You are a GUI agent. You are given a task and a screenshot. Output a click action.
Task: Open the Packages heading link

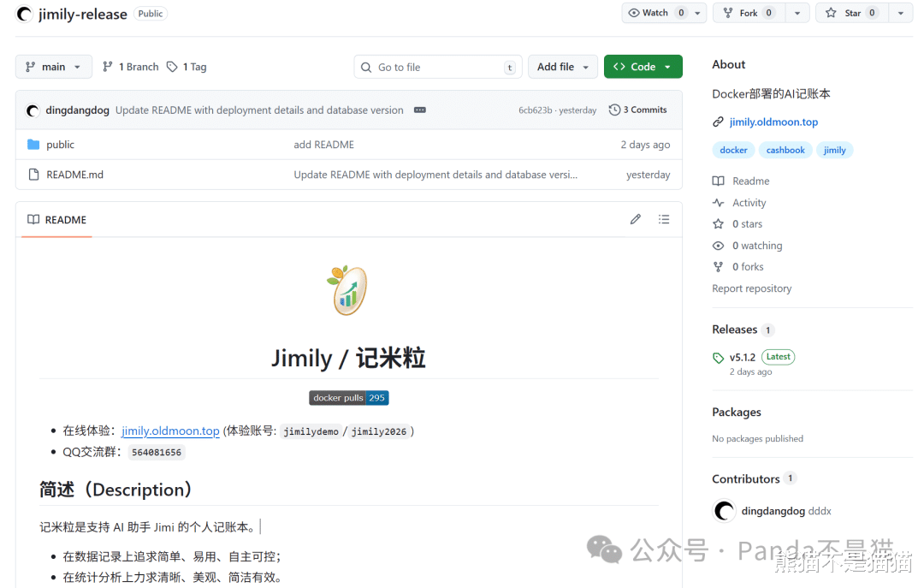pyautogui.click(x=737, y=413)
